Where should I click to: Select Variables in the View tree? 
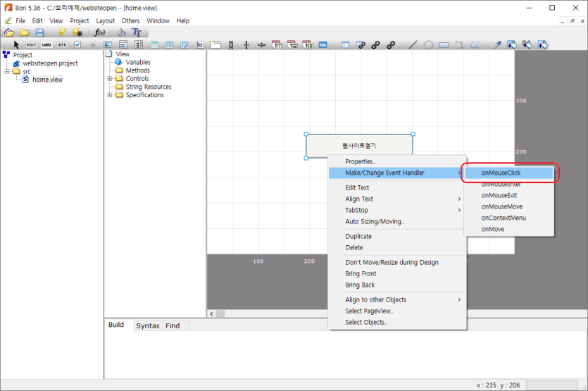click(x=138, y=62)
